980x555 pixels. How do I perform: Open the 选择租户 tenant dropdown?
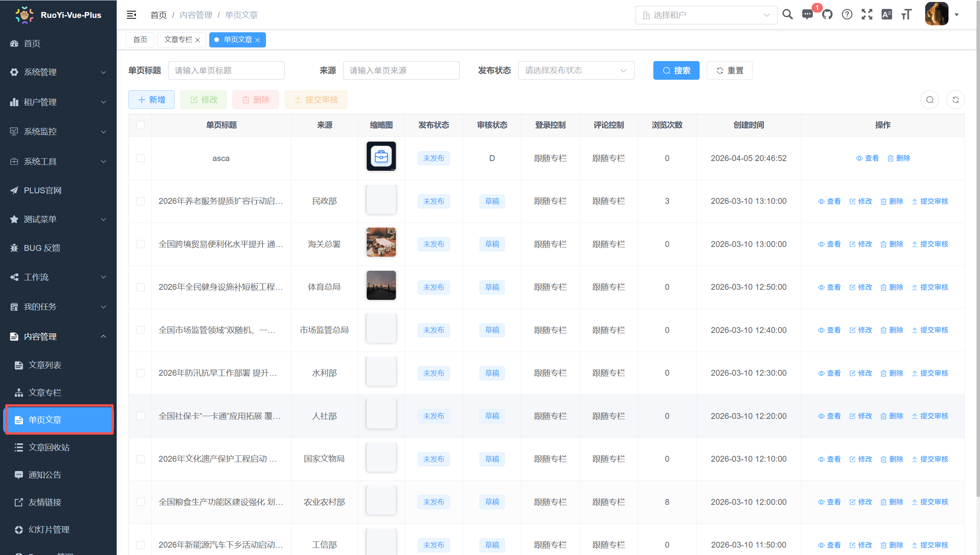tap(706, 15)
